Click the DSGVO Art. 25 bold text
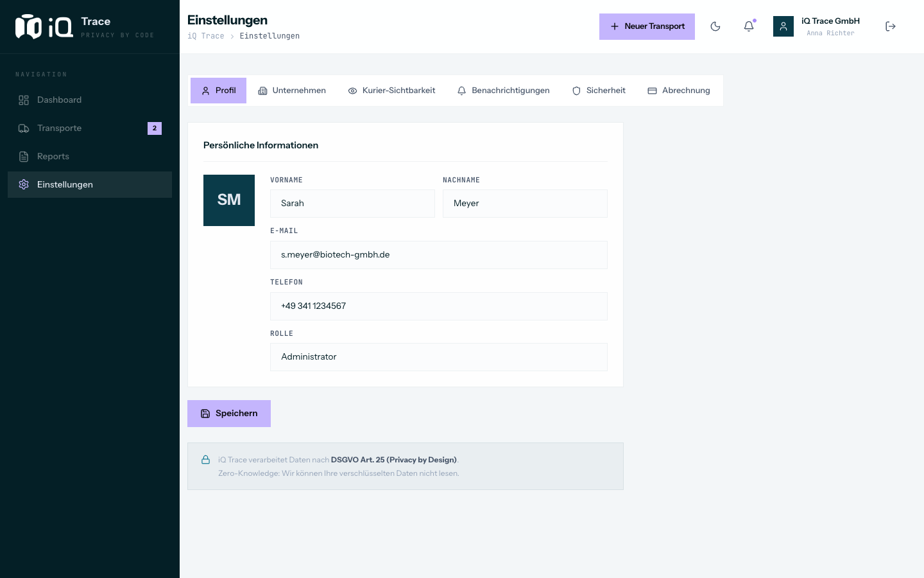This screenshot has height=578, width=924. pos(394,460)
